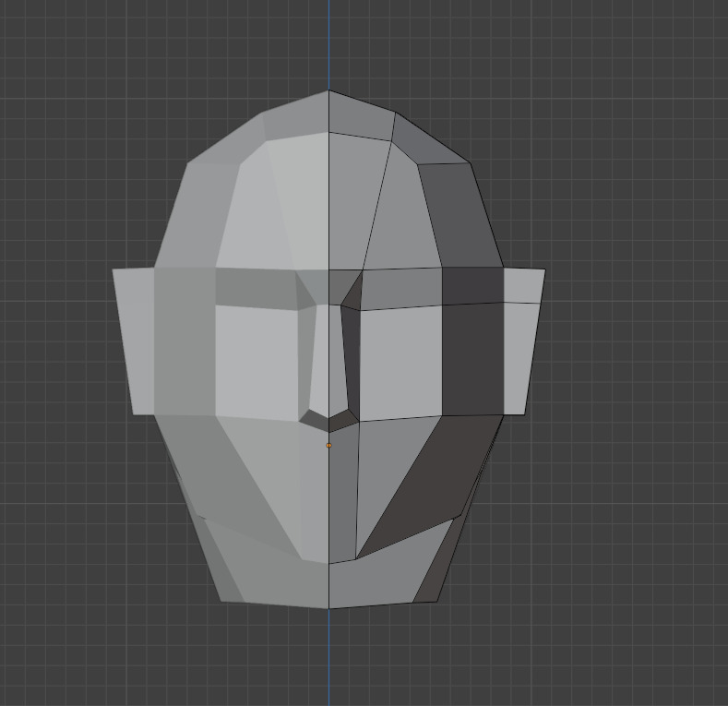Select the top vertex of the head
Viewport: 728px width, 706px height.
point(328,90)
